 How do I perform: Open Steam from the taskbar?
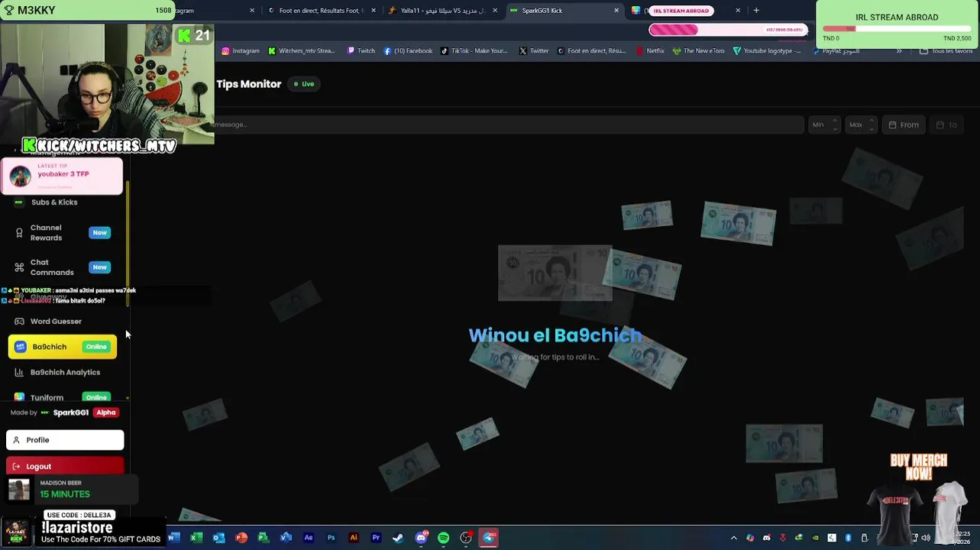coord(398,538)
